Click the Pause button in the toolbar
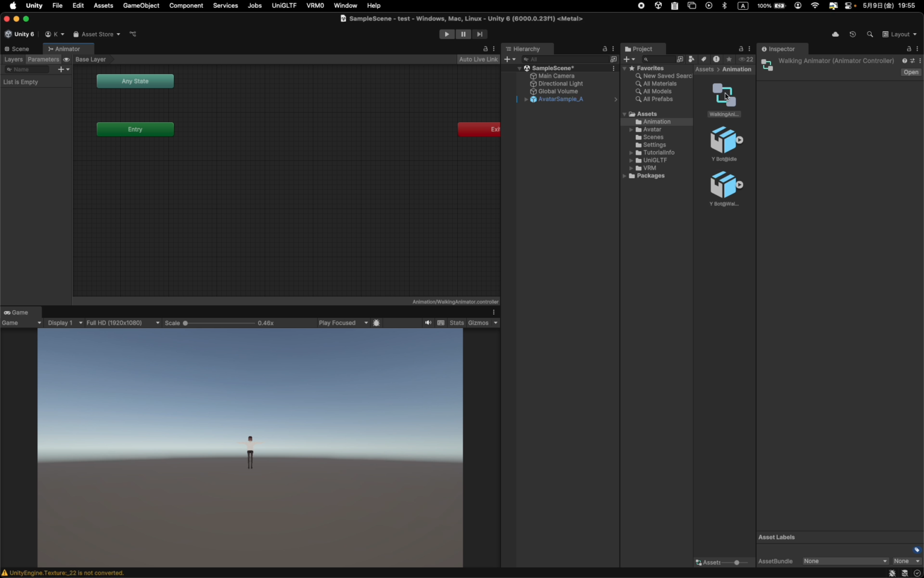This screenshot has width=924, height=578. tap(463, 34)
